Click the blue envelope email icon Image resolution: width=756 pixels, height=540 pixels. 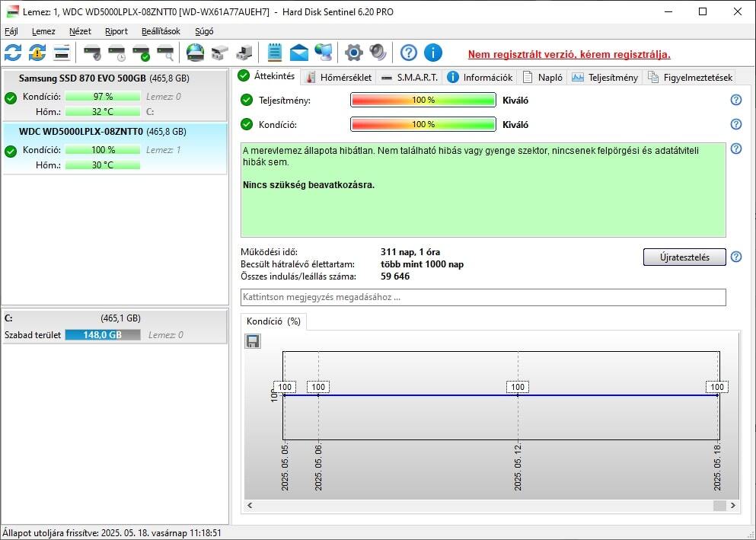point(299,53)
